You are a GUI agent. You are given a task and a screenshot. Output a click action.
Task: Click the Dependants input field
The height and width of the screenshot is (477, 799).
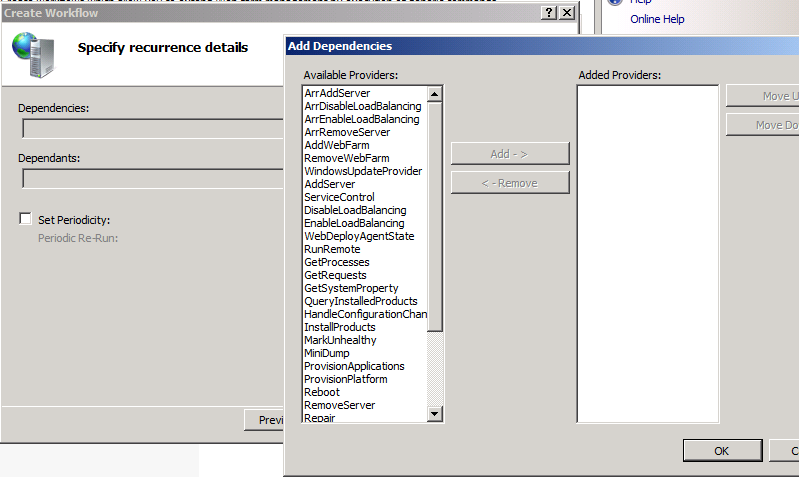pos(153,178)
